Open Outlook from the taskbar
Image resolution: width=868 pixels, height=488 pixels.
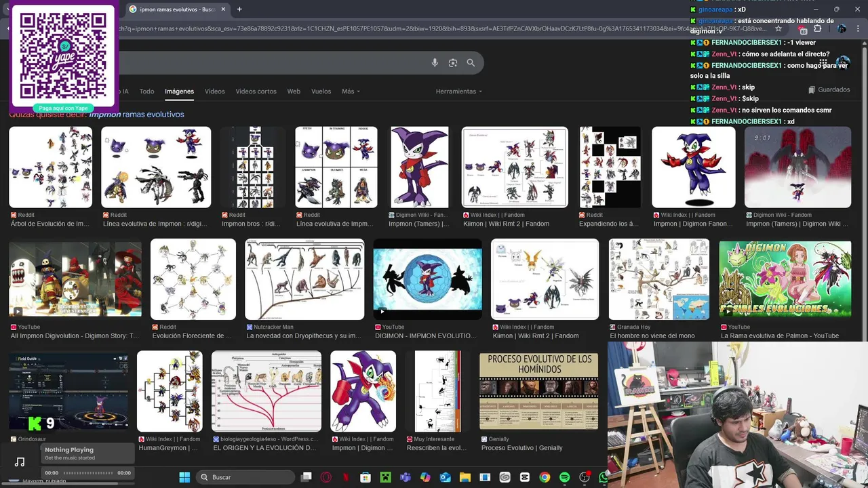(446, 477)
